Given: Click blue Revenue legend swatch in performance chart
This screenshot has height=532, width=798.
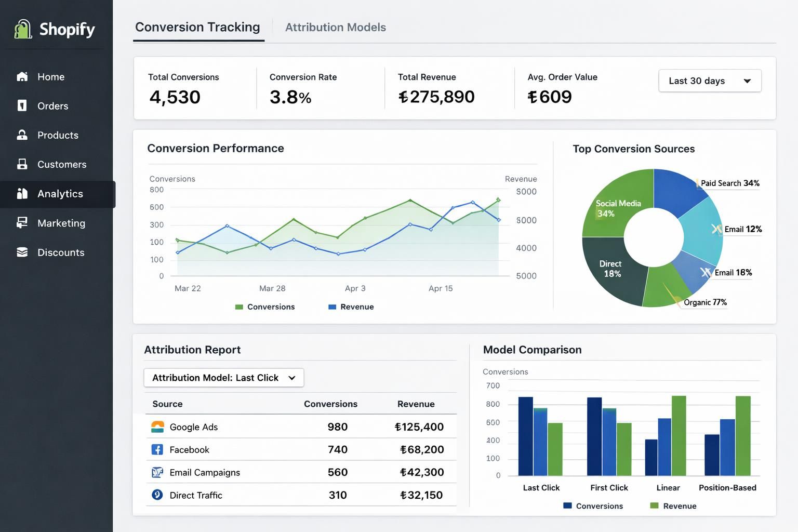Looking at the screenshot, I should (x=332, y=307).
